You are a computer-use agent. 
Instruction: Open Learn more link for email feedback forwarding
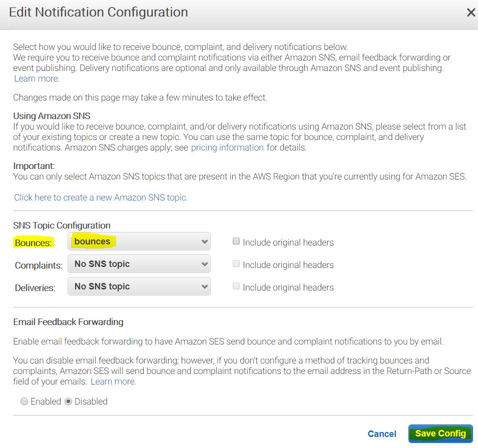pyautogui.click(x=113, y=381)
